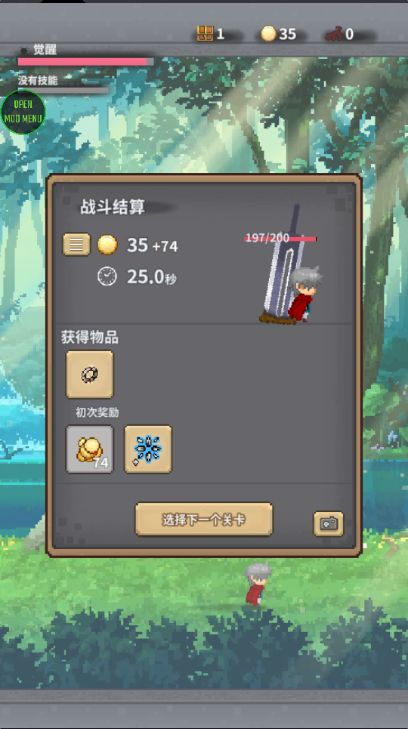Select the blue snowflake crystal reward
Image resolution: width=408 pixels, height=729 pixels.
point(148,449)
